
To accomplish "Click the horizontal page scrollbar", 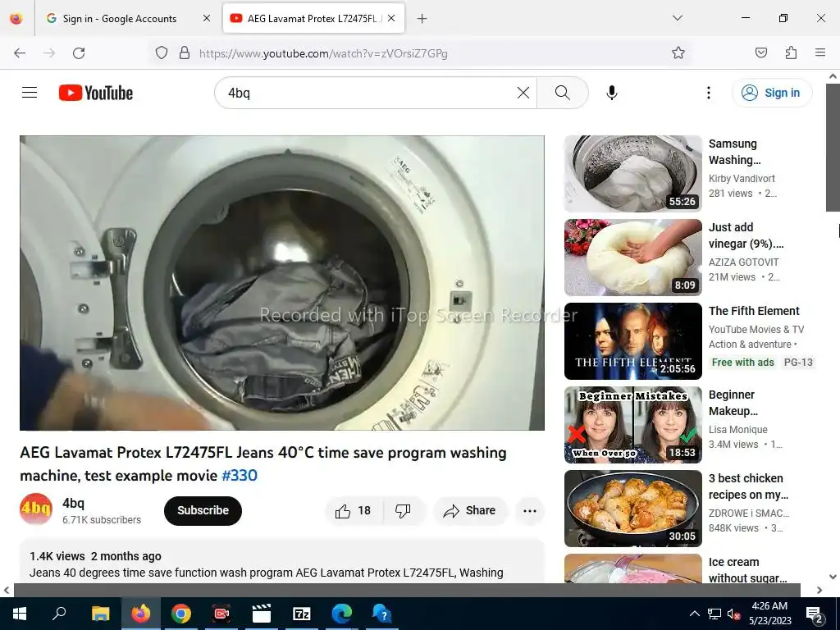I will 407,590.
